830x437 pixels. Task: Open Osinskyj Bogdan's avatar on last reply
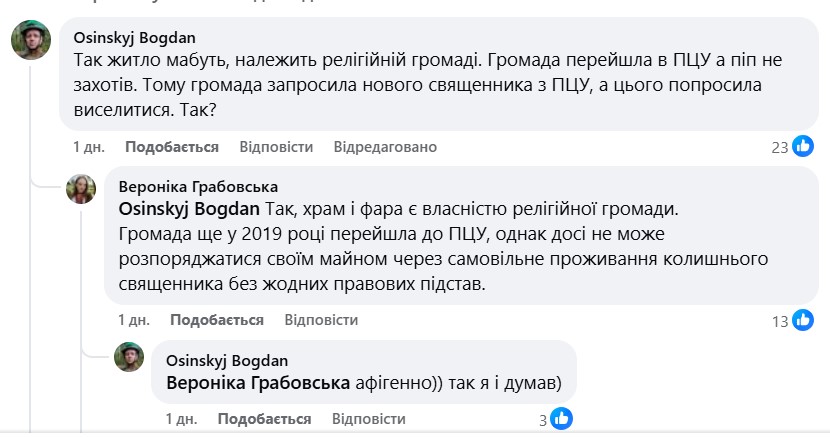pos(130,359)
